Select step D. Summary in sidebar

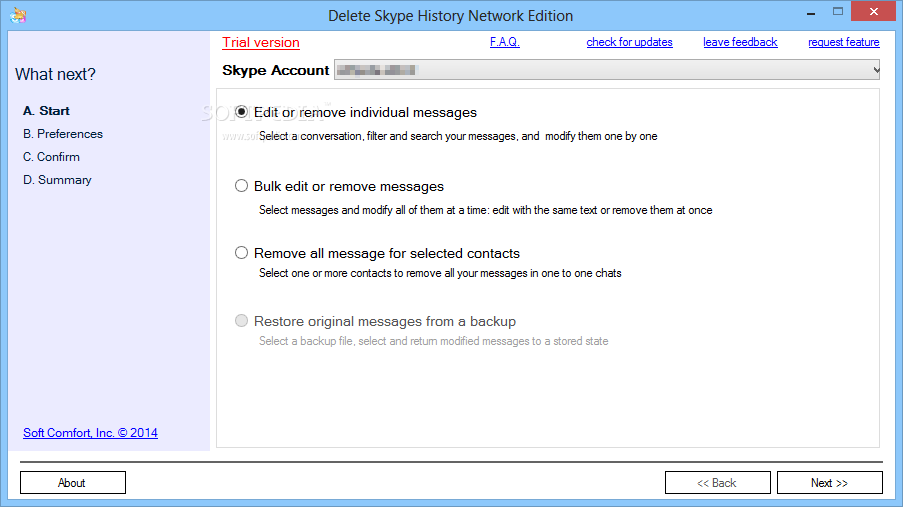57,180
